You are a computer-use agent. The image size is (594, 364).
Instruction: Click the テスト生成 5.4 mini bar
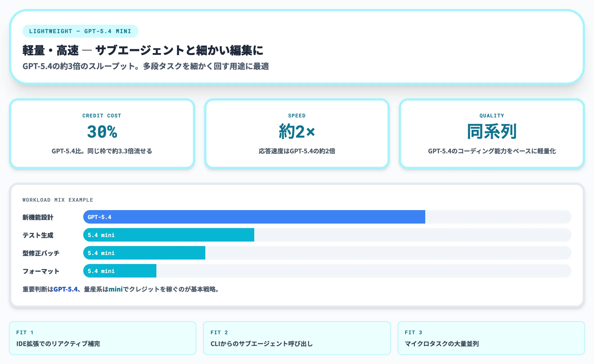click(x=169, y=235)
